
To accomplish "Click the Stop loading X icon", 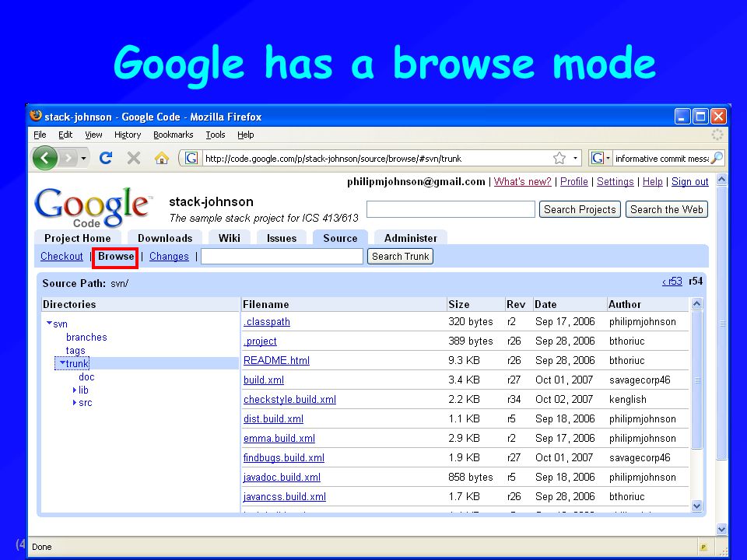I will [x=134, y=158].
